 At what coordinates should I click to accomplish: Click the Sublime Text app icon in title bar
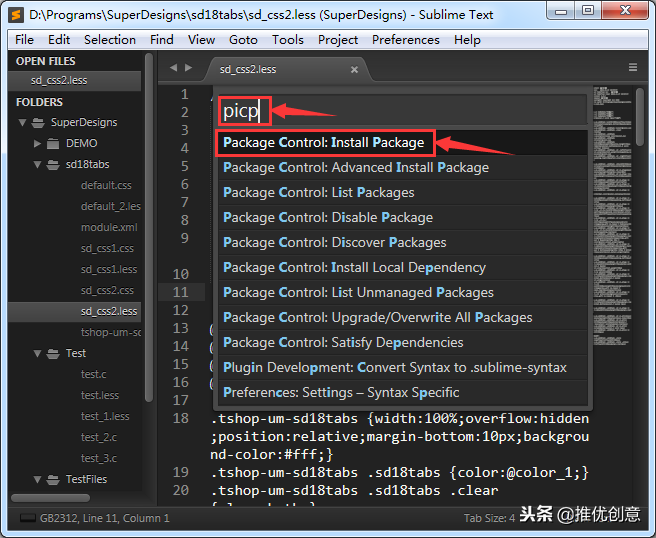(x=16, y=15)
